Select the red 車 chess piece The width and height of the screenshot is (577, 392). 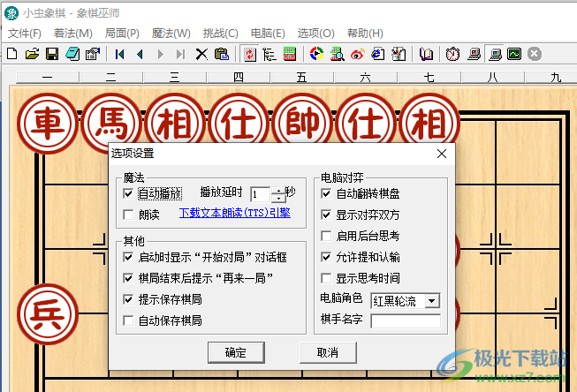point(48,124)
